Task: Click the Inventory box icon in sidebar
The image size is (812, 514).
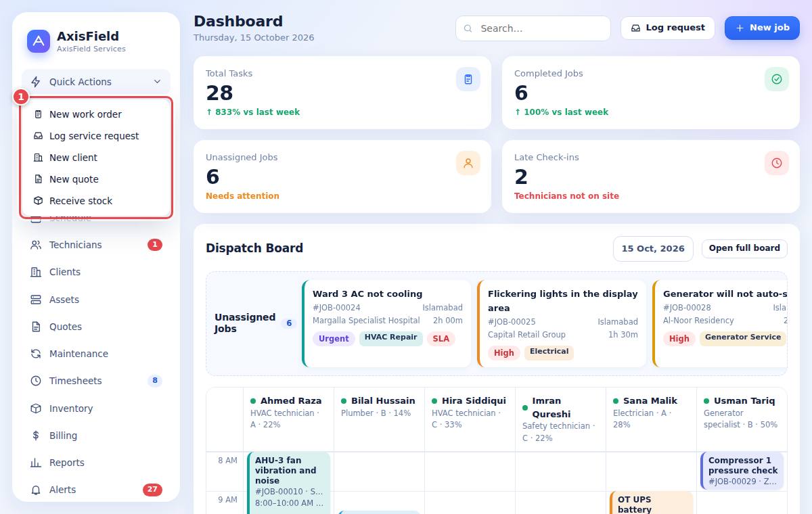Action: [36, 408]
